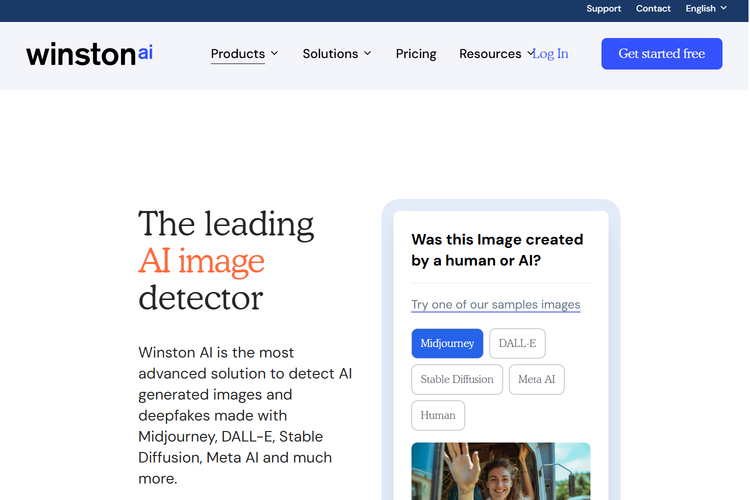Viewport: 750px width, 500px height.
Task: Select the DALL-E sample option
Action: (x=517, y=343)
